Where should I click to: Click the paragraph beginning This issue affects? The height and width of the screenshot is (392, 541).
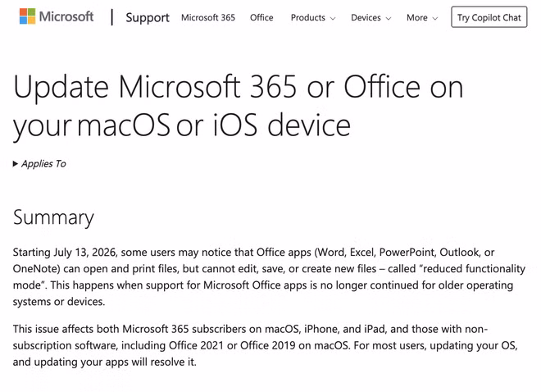pos(266,345)
